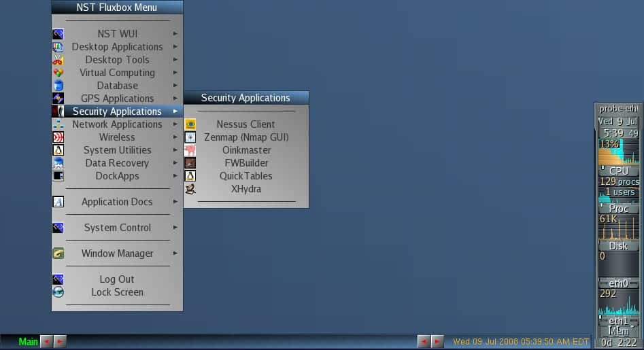Open the System Control entry
The height and width of the screenshot is (350, 644).
point(117,228)
